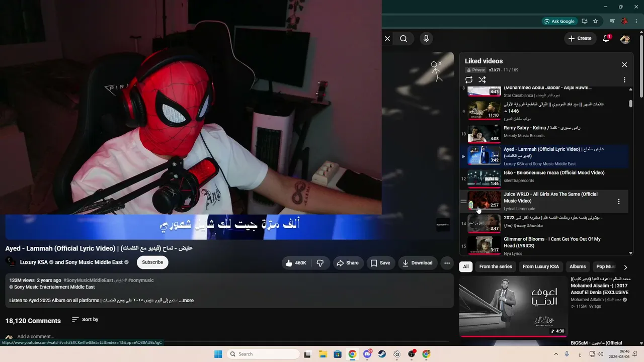Open the Chrome media controls icon
644x362 pixels.
point(612,21)
